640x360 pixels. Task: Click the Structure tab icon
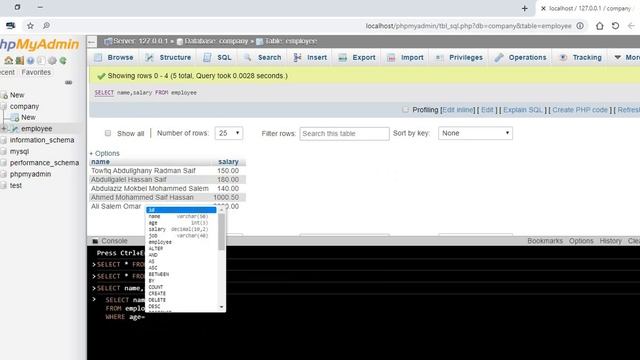click(149, 58)
